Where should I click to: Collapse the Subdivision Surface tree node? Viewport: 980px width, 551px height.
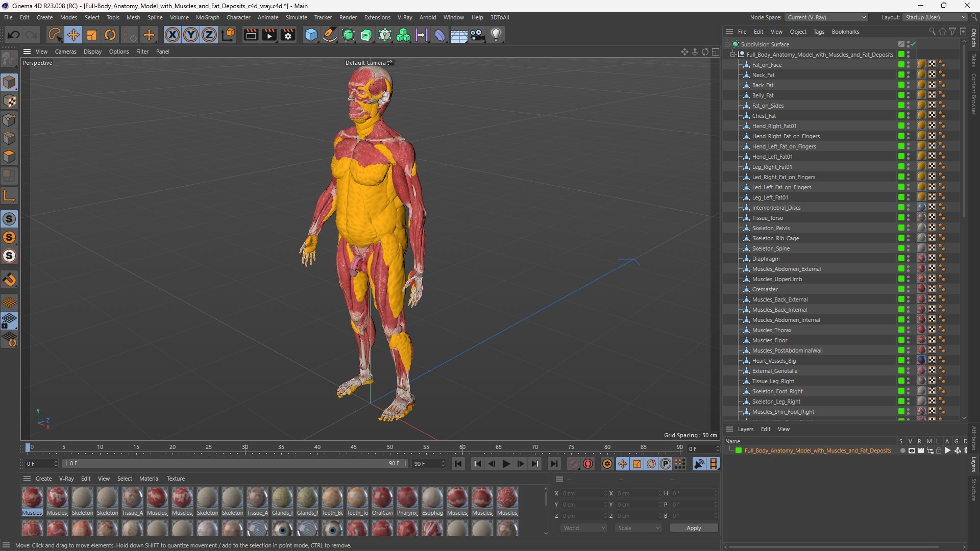pyautogui.click(x=727, y=44)
